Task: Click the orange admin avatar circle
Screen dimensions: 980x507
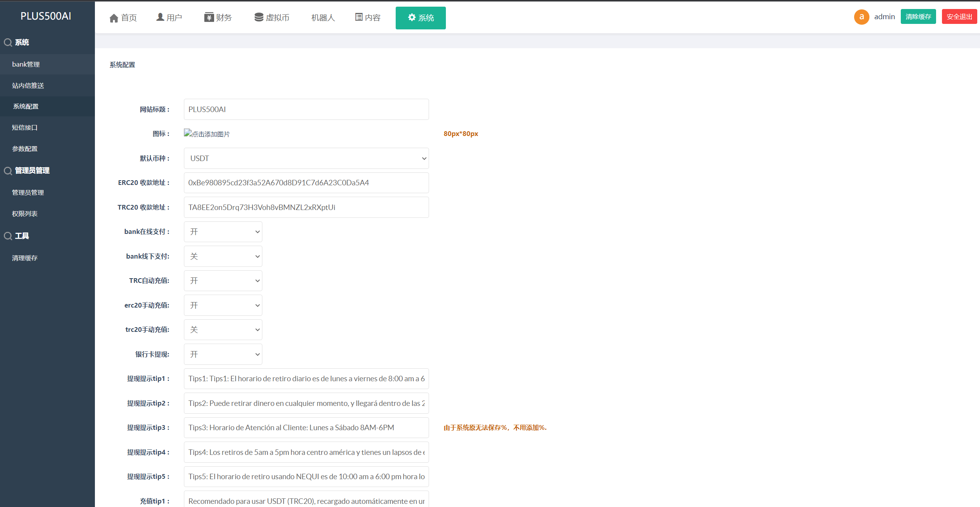Action: [x=862, y=17]
